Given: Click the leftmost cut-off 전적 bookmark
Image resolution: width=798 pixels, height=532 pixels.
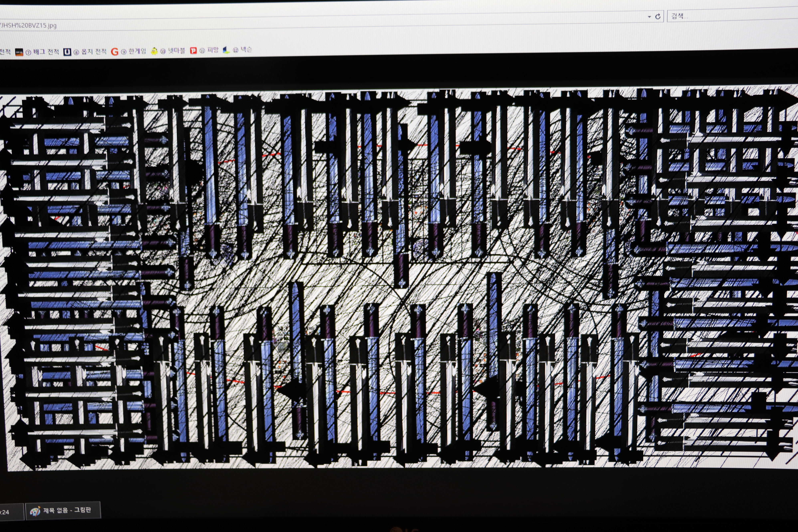Looking at the screenshot, I should [5, 52].
